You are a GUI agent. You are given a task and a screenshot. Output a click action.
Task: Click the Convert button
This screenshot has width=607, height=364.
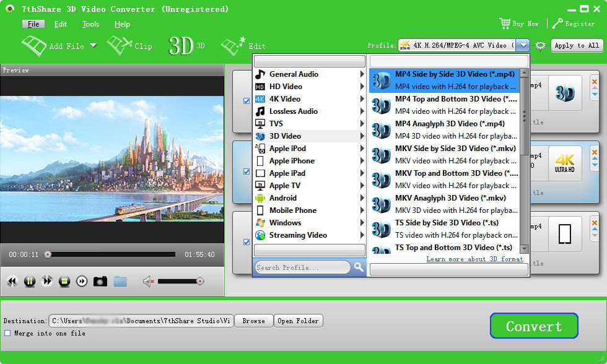tap(534, 326)
